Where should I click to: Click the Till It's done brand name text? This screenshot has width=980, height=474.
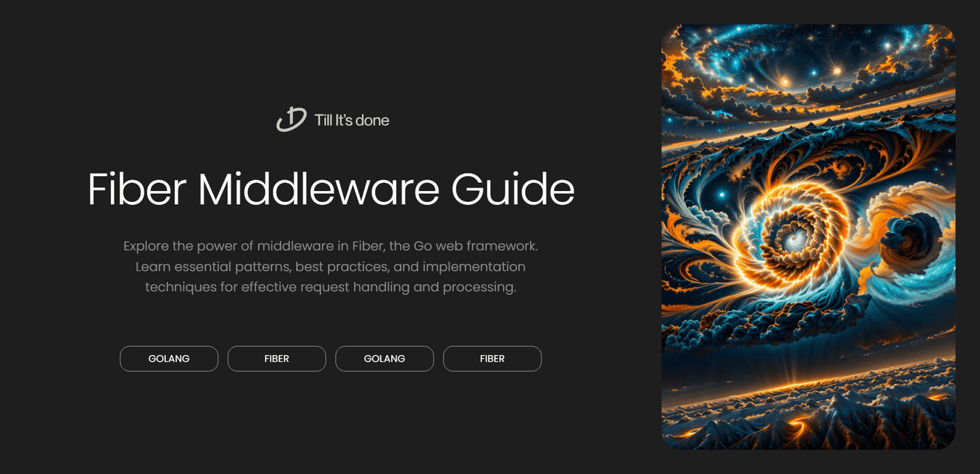pos(352,120)
